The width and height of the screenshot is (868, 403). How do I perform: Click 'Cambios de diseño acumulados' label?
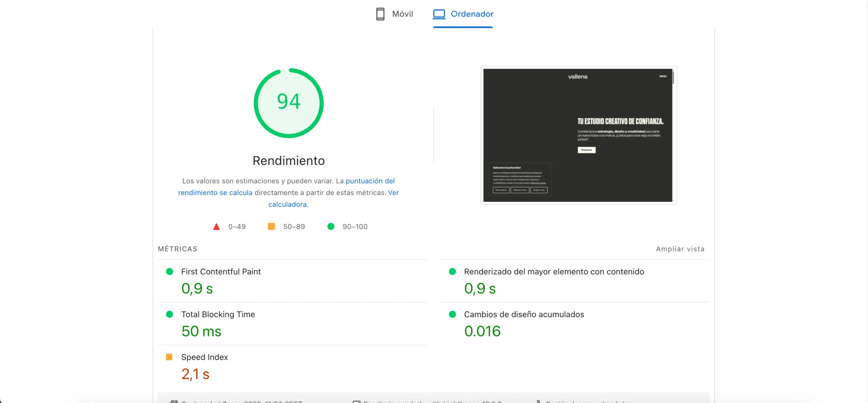[524, 314]
